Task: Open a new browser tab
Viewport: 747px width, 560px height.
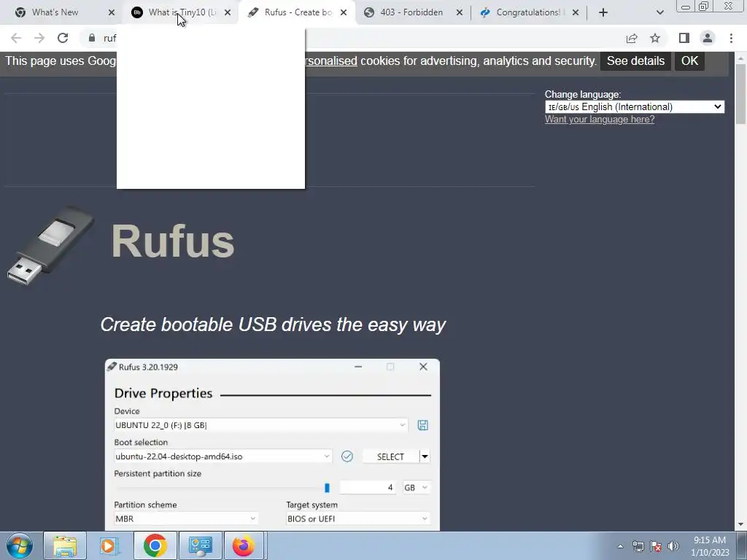Action: 603,12
